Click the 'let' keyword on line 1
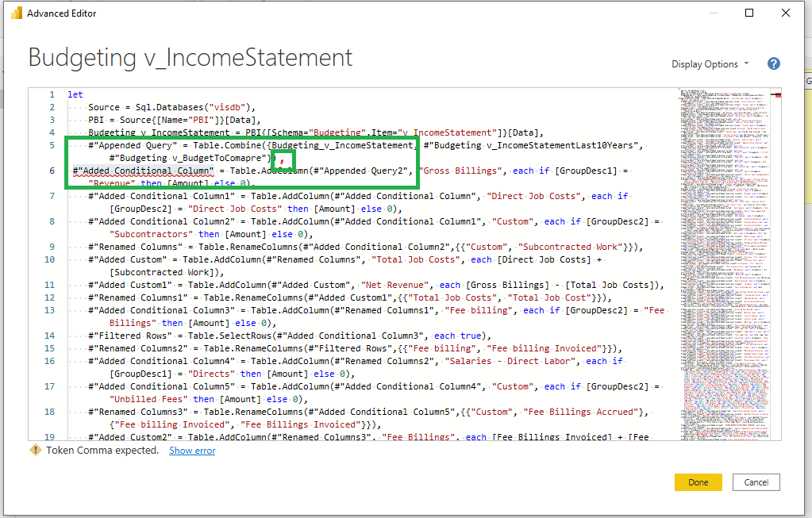Image resolution: width=812 pixels, height=518 pixels. click(x=75, y=94)
